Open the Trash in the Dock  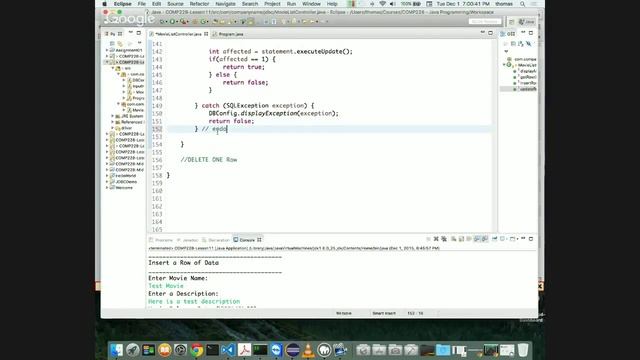(x=523, y=350)
